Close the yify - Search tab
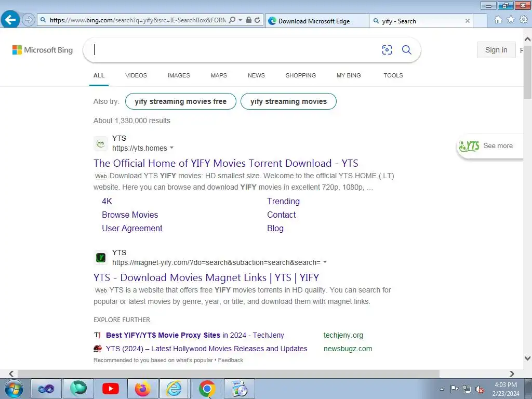 click(x=467, y=21)
